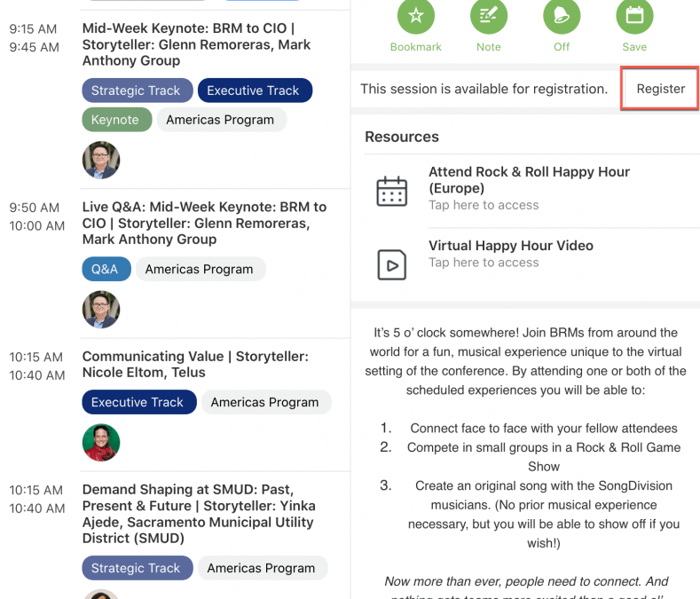Open the calendar icon for Rock & Roll Happy Hour
The width and height of the screenshot is (700, 599).
click(391, 191)
